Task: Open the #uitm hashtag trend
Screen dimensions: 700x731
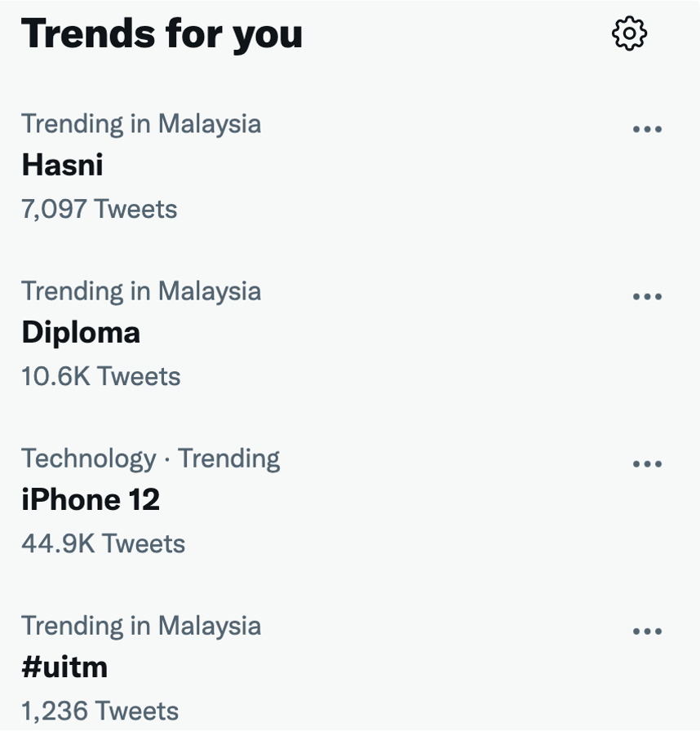Action: point(64,667)
